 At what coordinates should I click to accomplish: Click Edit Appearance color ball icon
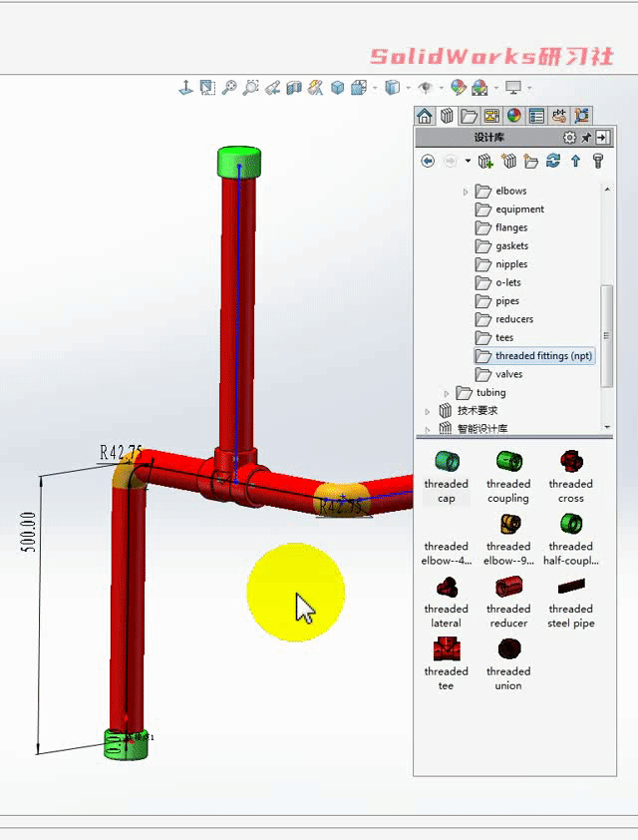tap(459, 88)
